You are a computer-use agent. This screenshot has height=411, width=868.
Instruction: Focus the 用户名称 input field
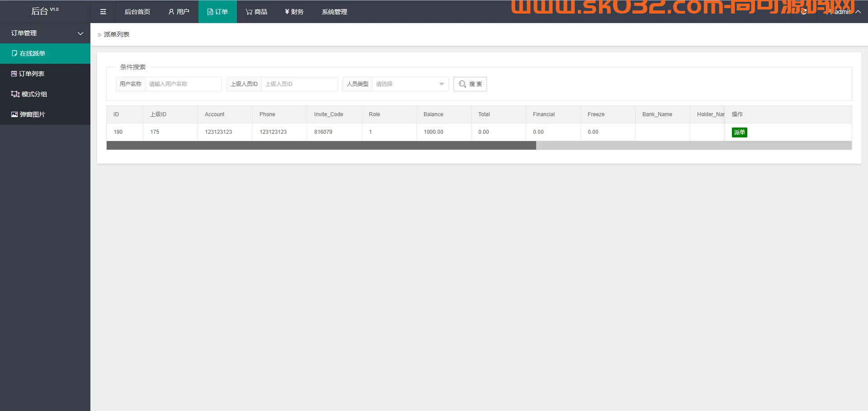click(x=183, y=84)
